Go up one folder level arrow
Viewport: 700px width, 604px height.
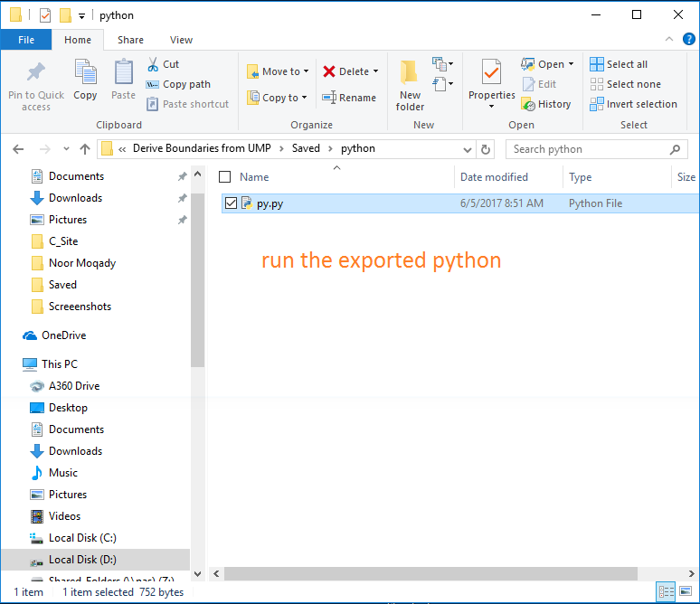[x=85, y=149]
